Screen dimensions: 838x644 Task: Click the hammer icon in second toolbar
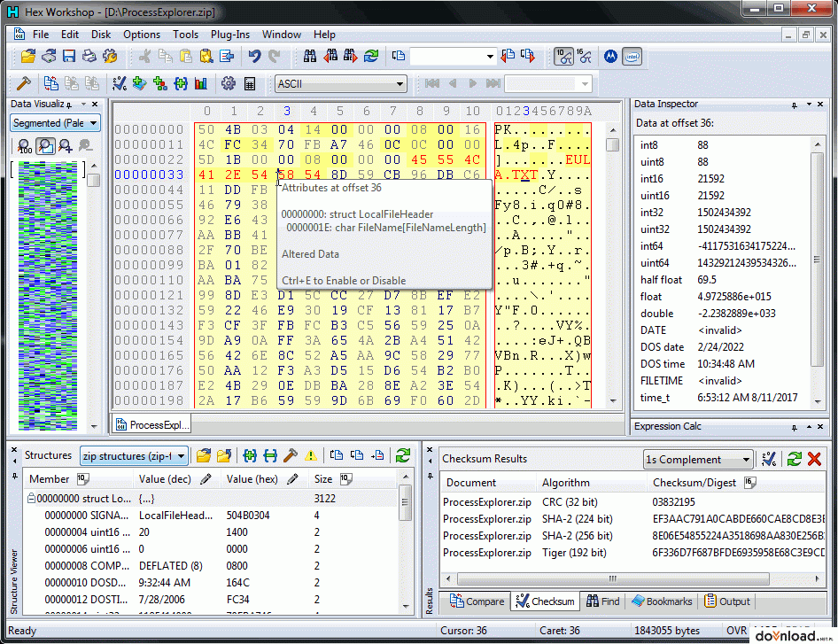(24, 83)
